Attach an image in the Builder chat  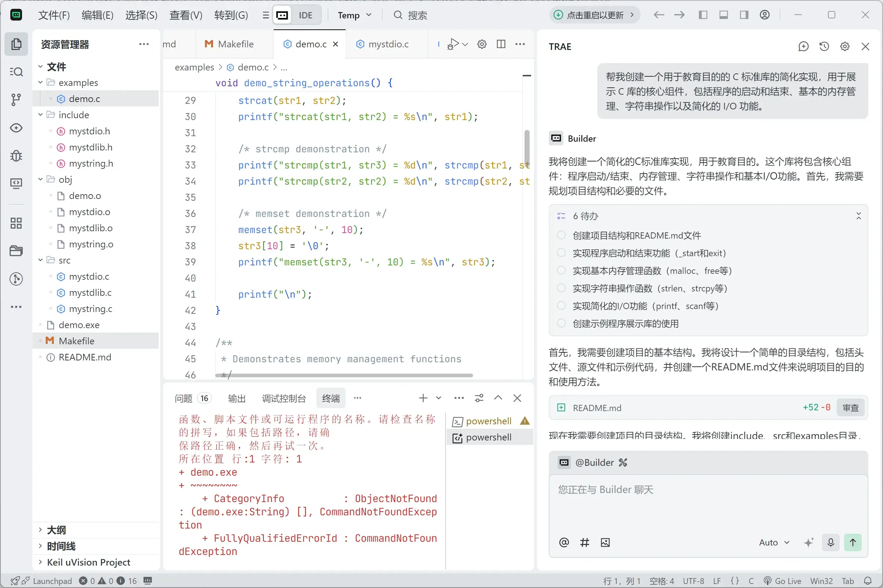coord(605,542)
